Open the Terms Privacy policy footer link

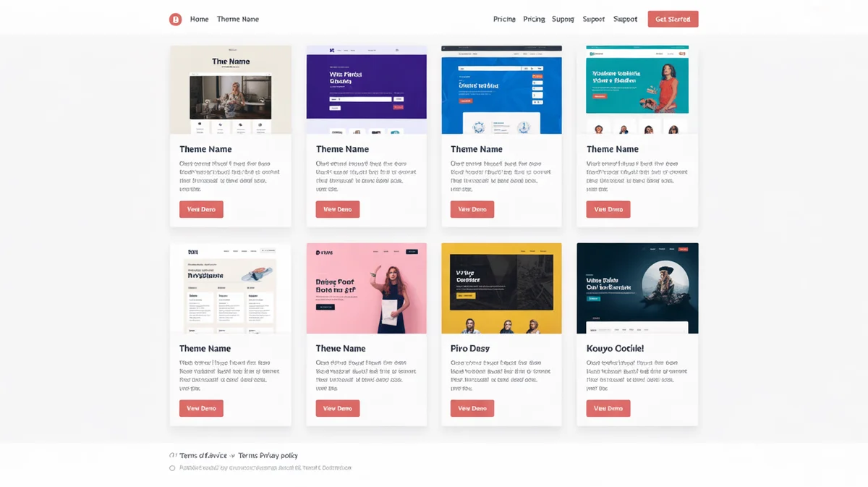268,456
